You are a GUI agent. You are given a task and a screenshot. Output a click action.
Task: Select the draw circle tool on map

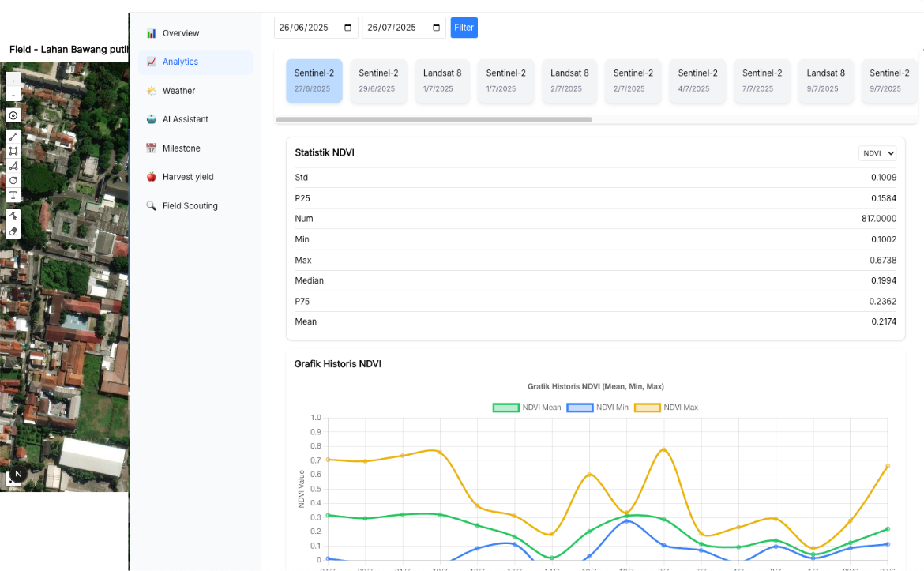[x=13, y=180]
